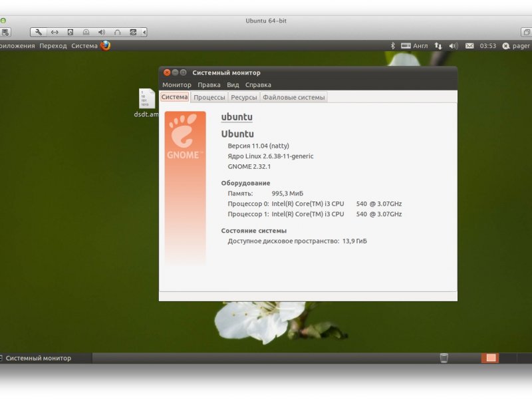Click the "Процессор 0:" row
532x399 pixels.
pos(315,204)
